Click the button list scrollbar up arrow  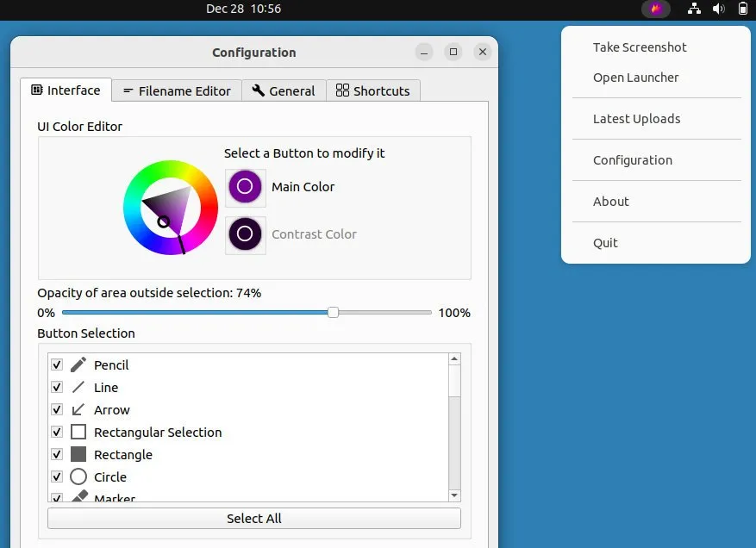pos(454,359)
